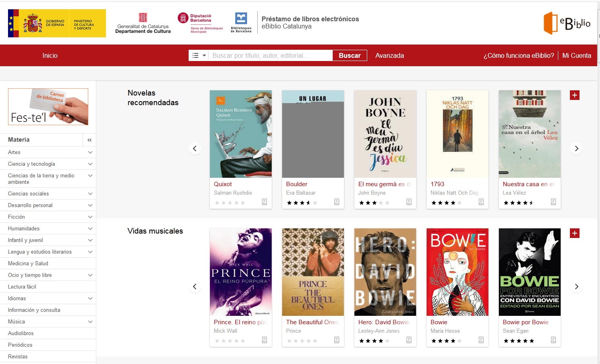Open the 1793 title link
This screenshot has width=600, height=364.
click(x=437, y=184)
